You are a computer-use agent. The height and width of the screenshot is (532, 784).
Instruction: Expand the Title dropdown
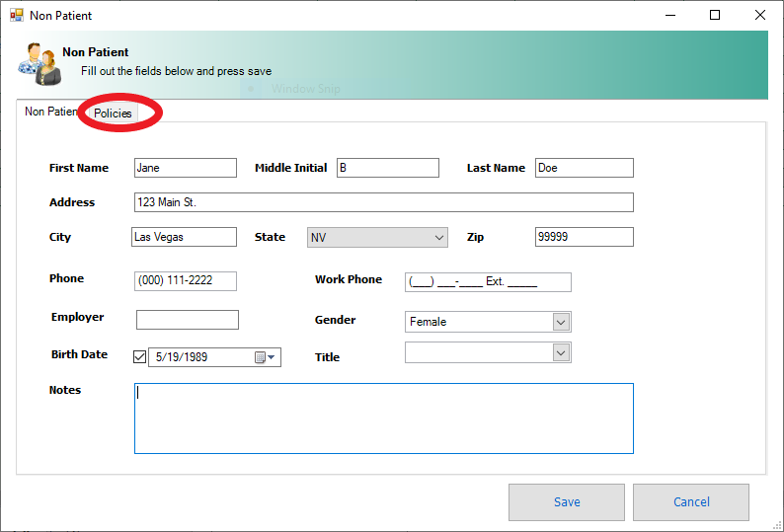click(x=561, y=352)
